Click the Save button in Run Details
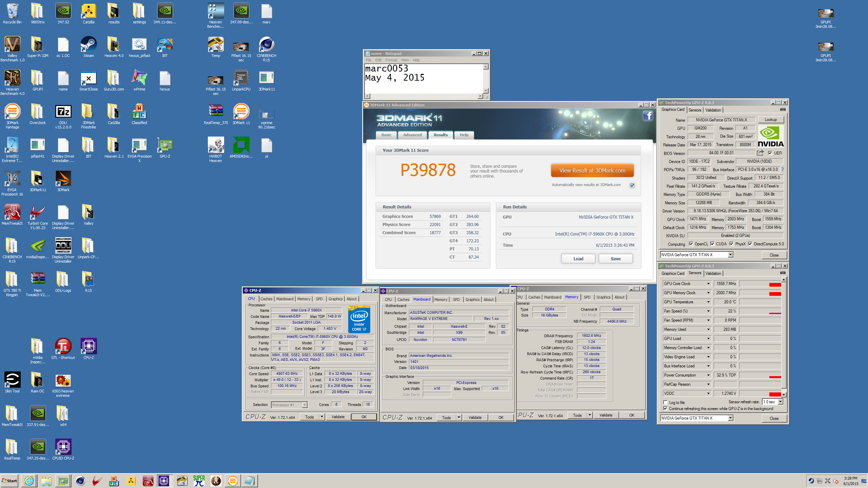Screen dimensions: 868x488 615,259
